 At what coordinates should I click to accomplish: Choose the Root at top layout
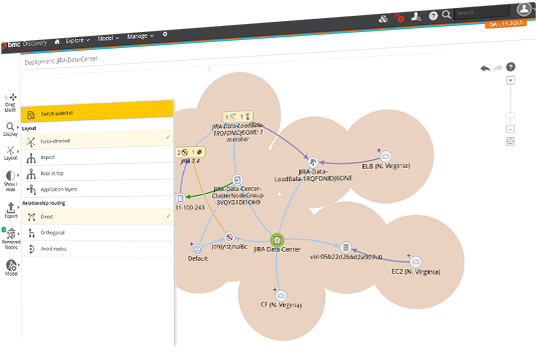coord(97,173)
